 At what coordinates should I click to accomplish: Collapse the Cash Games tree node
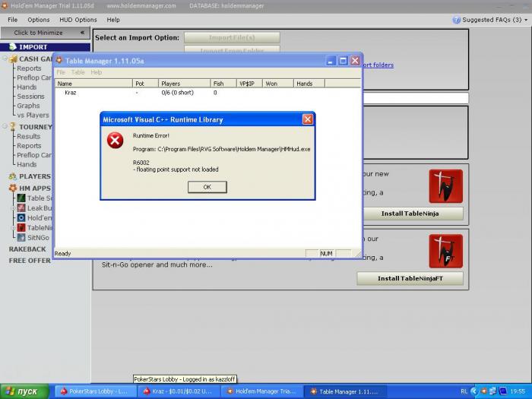click(x=5, y=59)
